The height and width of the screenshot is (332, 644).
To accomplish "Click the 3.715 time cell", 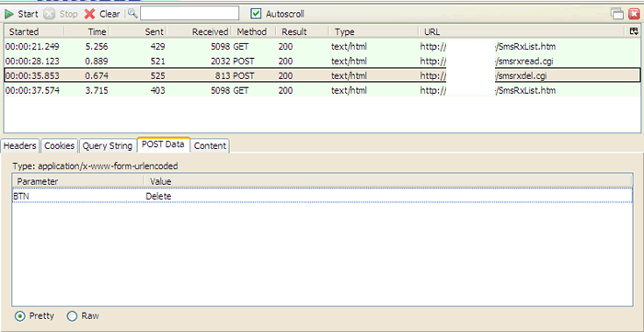I will click(97, 90).
